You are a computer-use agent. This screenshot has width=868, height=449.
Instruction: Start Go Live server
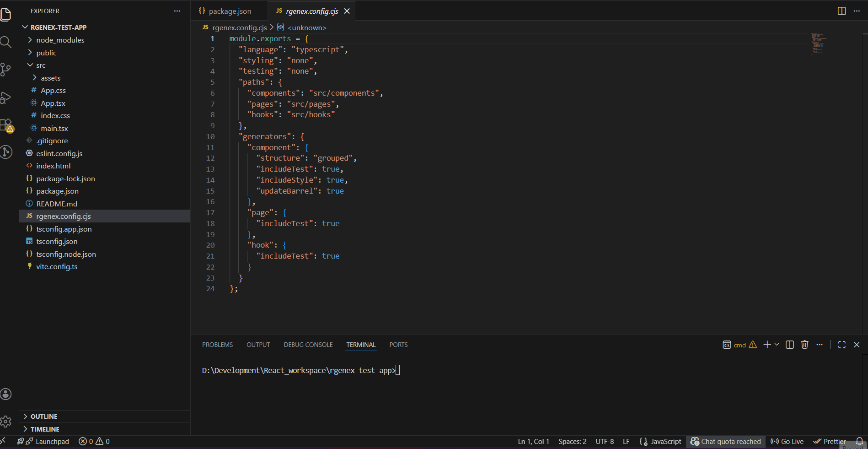(787, 442)
